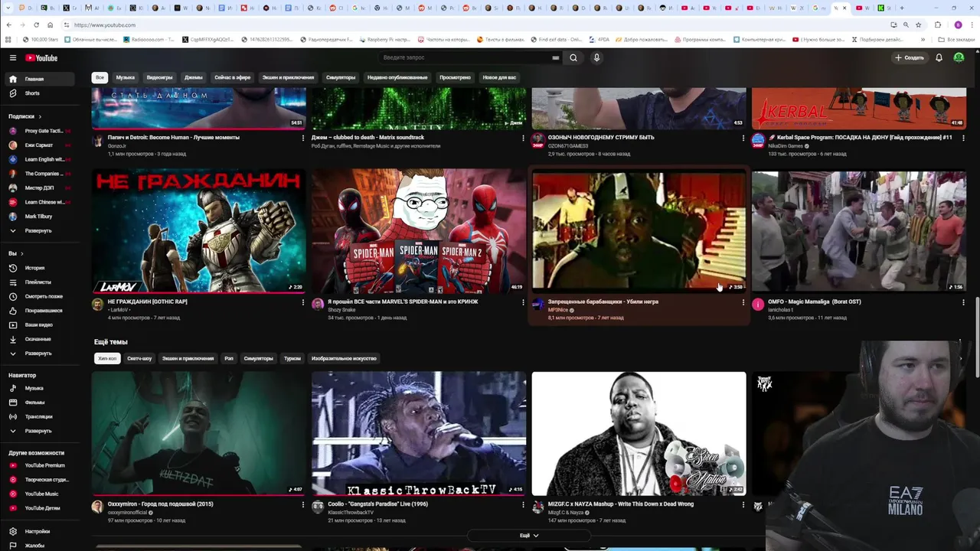Image resolution: width=980 pixels, height=551 pixels.
Task: Select the Сейчас в эфире filter chip
Action: point(232,77)
